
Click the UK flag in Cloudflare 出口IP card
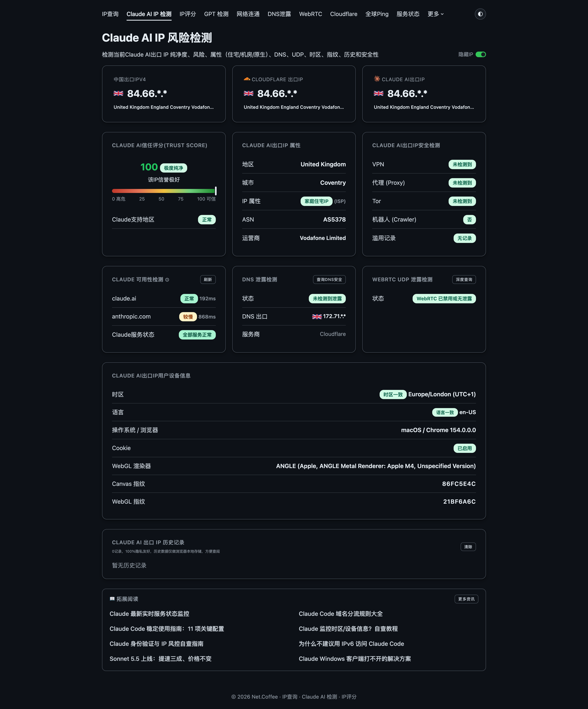tap(249, 94)
